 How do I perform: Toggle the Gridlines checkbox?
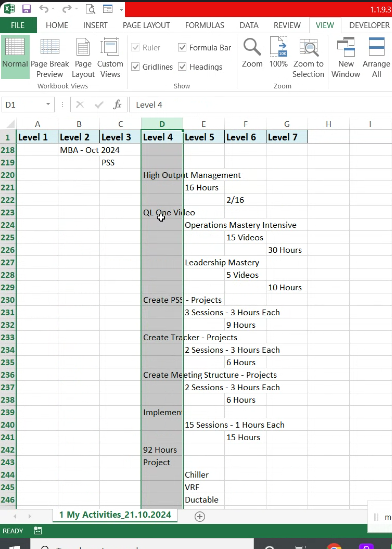pyautogui.click(x=135, y=67)
